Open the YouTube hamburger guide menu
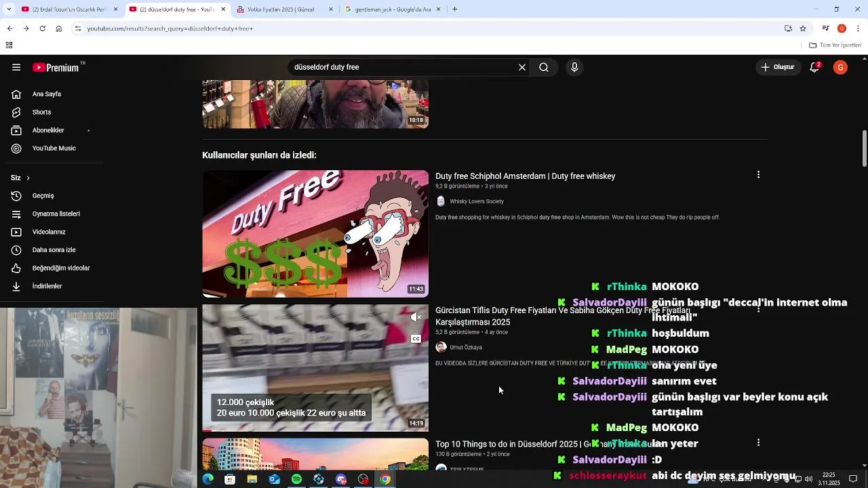868x488 pixels. pos(16,67)
